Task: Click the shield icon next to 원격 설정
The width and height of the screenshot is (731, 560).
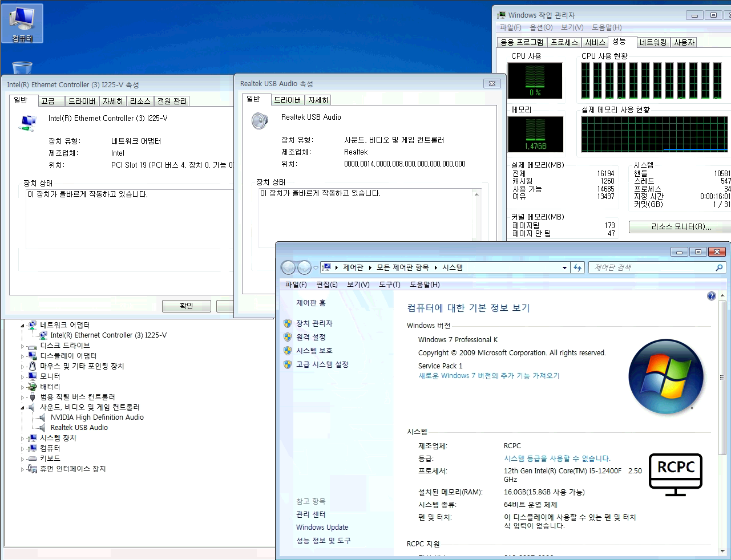Action: tap(288, 337)
